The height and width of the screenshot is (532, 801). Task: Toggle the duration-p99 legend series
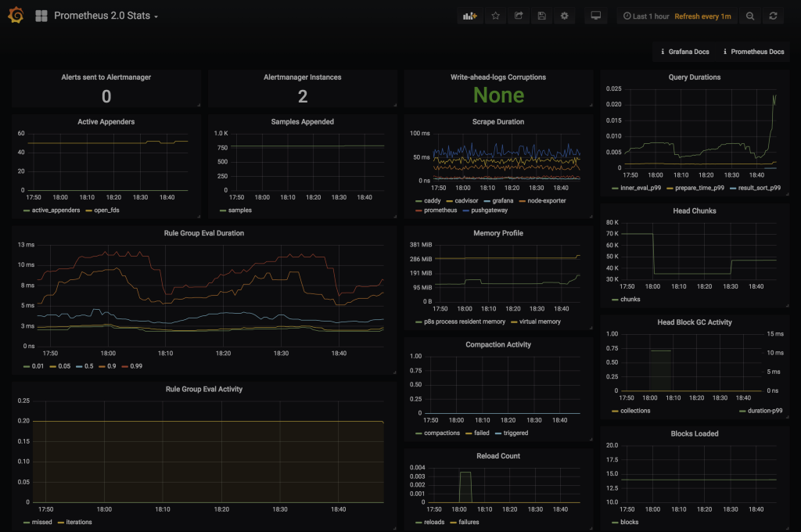765,411
